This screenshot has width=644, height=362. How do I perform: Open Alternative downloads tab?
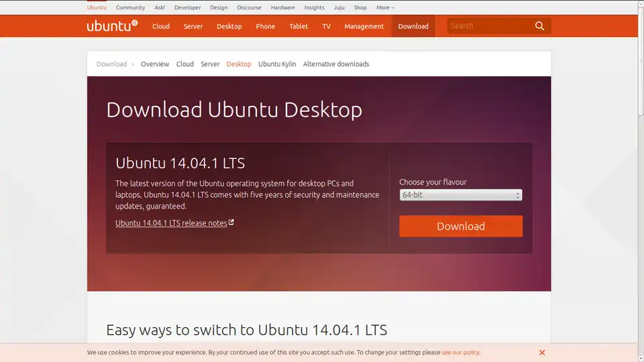(x=336, y=64)
